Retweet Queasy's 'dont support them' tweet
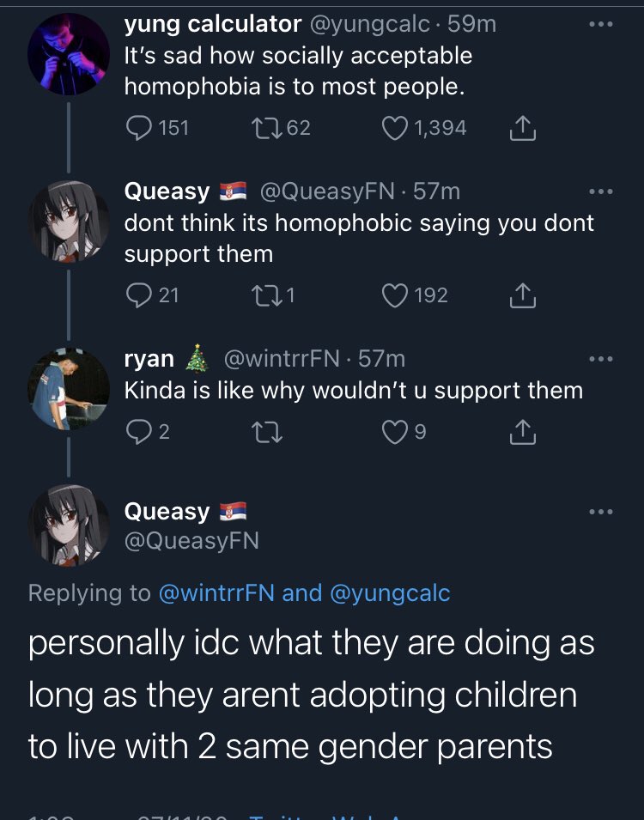The height and width of the screenshot is (820, 644). (x=263, y=295)
